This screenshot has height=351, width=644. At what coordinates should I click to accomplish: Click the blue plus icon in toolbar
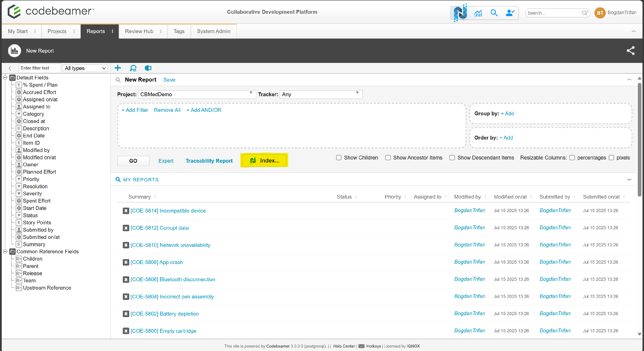(x=117, y=68)
